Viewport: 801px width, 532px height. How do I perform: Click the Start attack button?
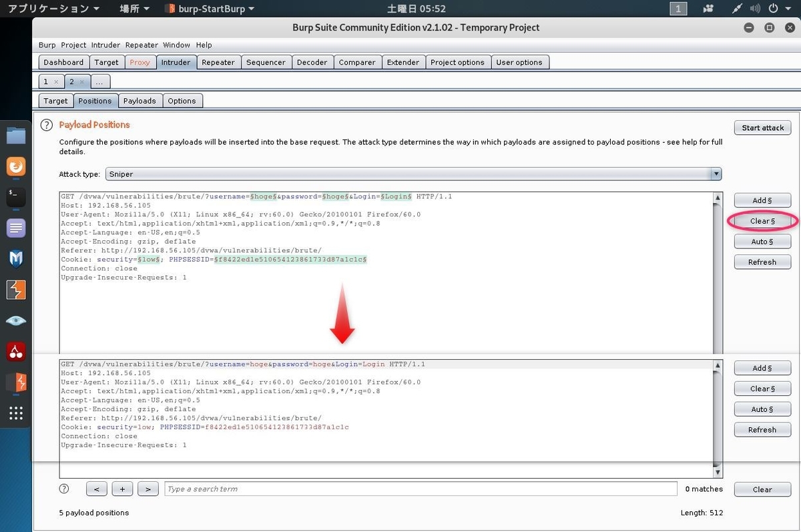tap(763, 127)
